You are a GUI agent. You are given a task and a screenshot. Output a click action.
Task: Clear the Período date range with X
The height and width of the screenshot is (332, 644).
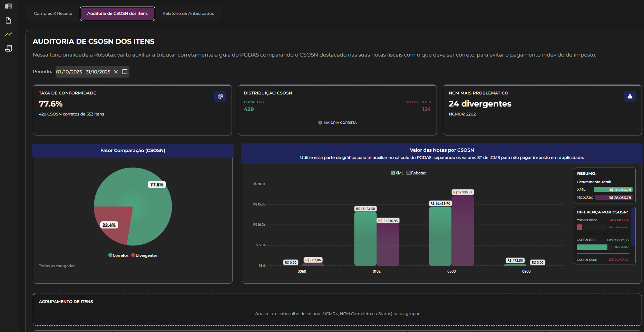coord(116,72)
